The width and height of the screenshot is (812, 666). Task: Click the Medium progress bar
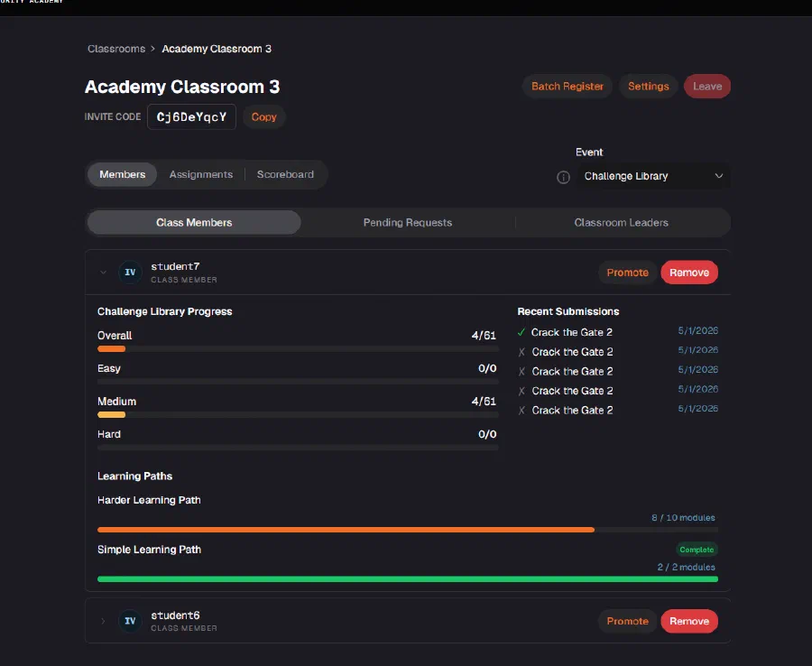pos(298,415)
